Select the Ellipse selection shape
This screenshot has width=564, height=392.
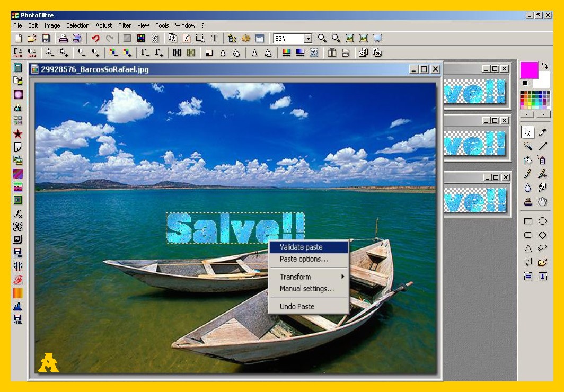[542, 221]
